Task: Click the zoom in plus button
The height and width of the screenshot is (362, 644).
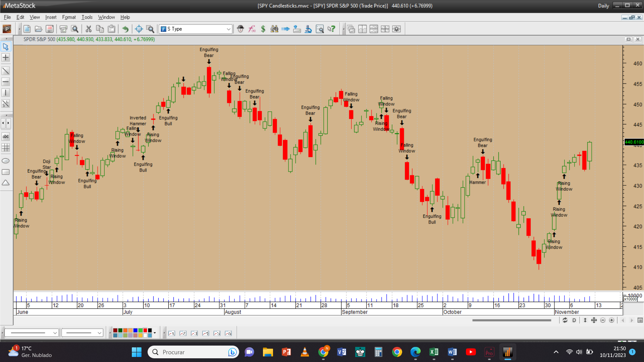Action: point(611,320)
